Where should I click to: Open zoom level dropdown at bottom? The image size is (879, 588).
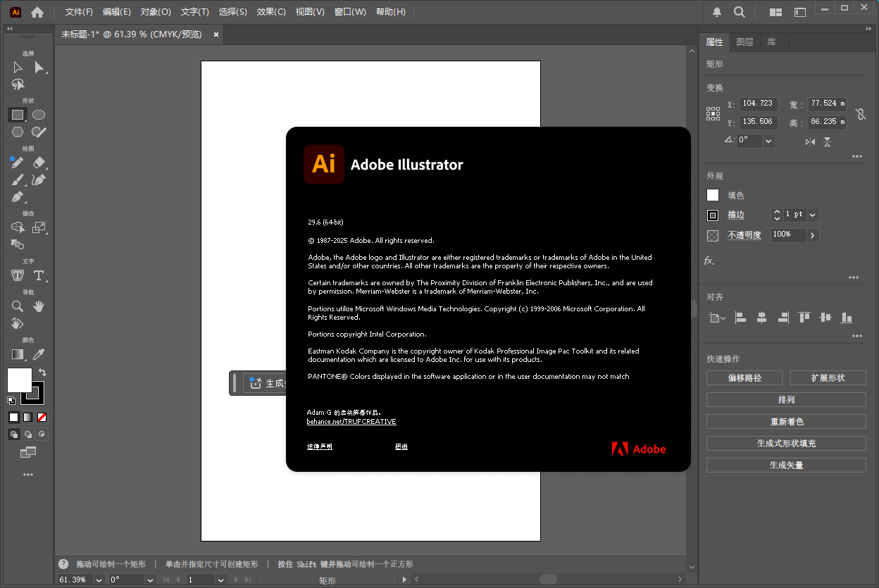99,580
